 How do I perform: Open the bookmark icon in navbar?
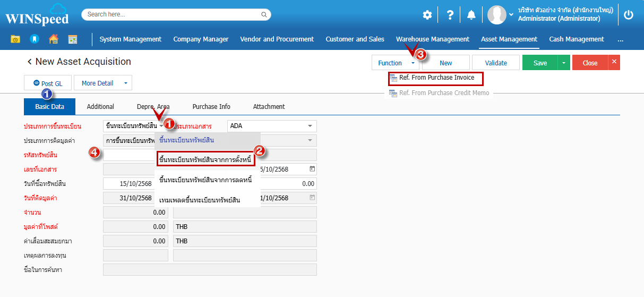click(x=34, y=39)
